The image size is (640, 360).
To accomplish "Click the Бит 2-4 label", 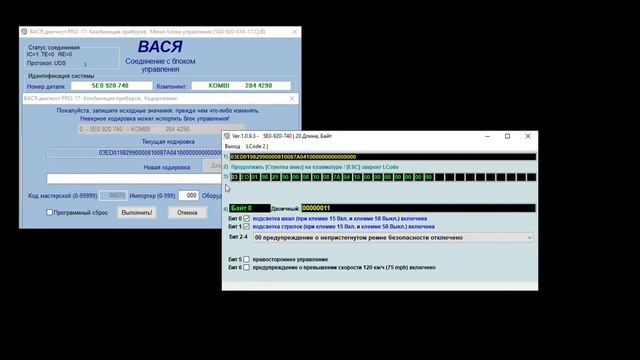I will point(238,237).
